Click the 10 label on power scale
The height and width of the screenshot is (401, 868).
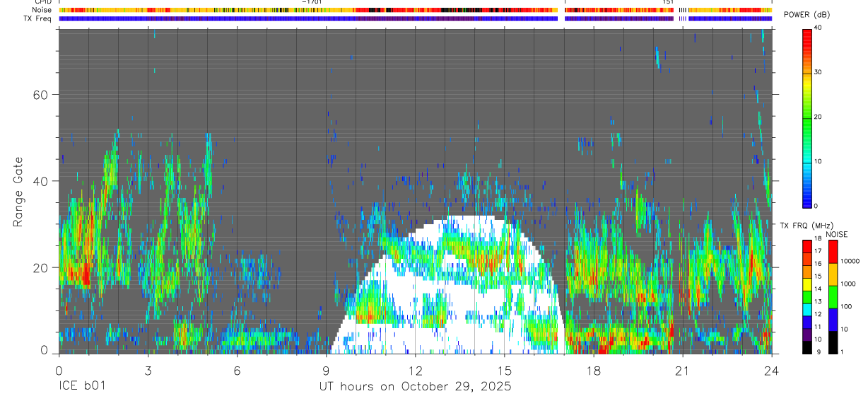[818, 161]
